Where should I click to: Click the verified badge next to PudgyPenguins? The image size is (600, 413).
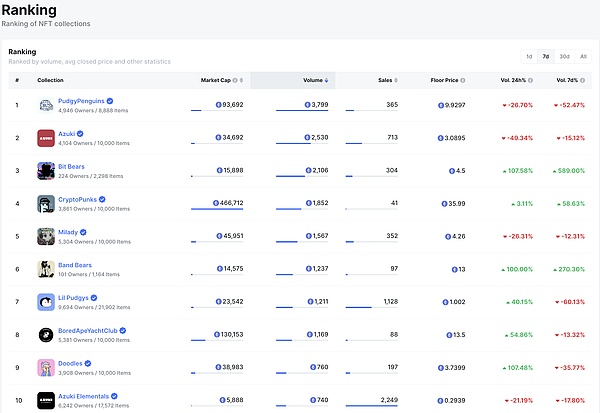tap(110, 101)
